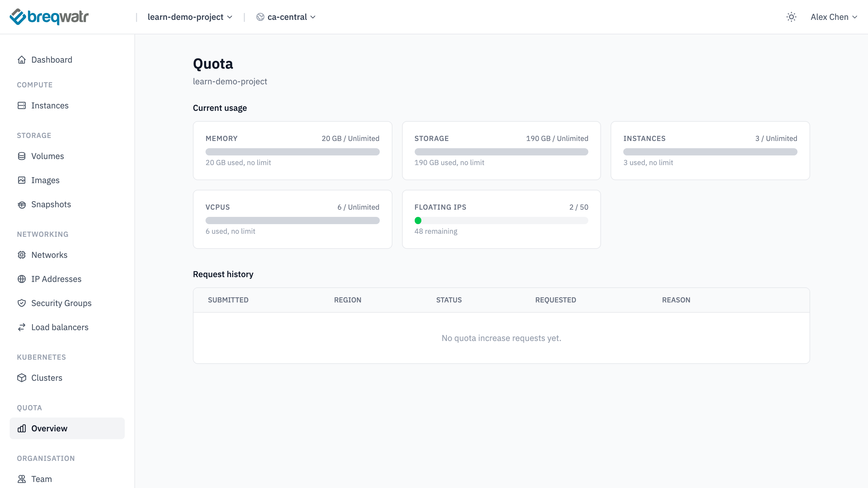868x488 pixels.
Task: Click the STATUS column header
Action: [x=449, y=300]
